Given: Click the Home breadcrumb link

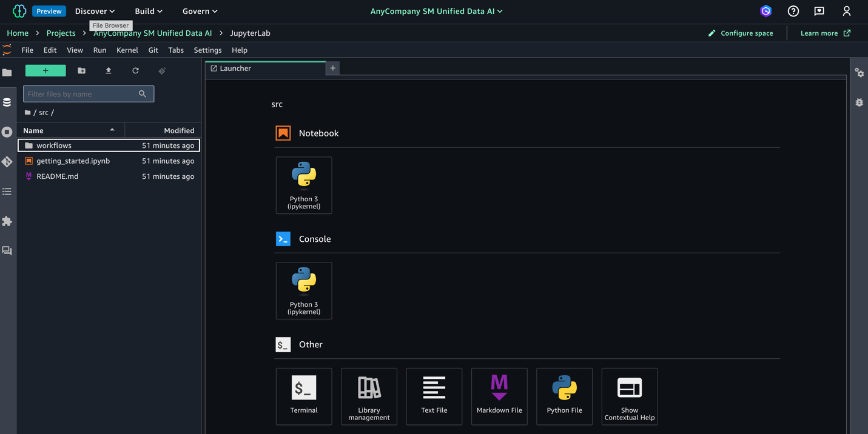Looking at the screenshot, I should click(x=18, y=33).
